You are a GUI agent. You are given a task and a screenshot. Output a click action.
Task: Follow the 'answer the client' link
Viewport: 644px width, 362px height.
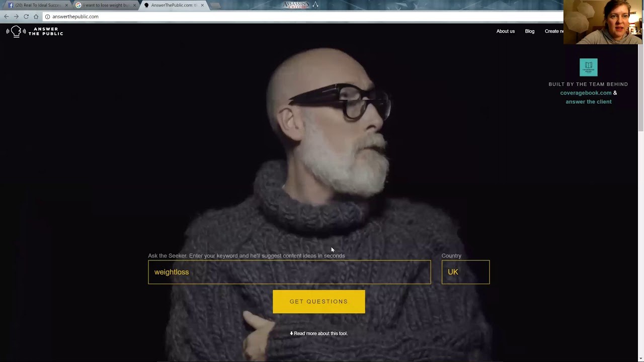coord(589,102)
